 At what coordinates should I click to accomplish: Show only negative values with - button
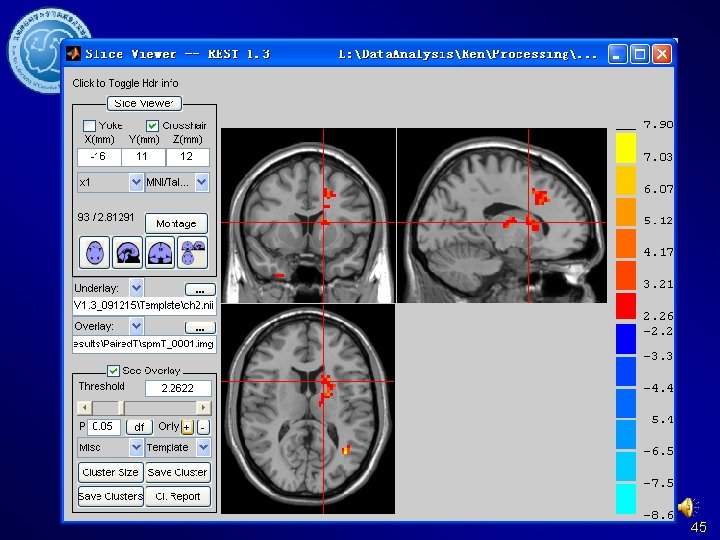[203, 428]
